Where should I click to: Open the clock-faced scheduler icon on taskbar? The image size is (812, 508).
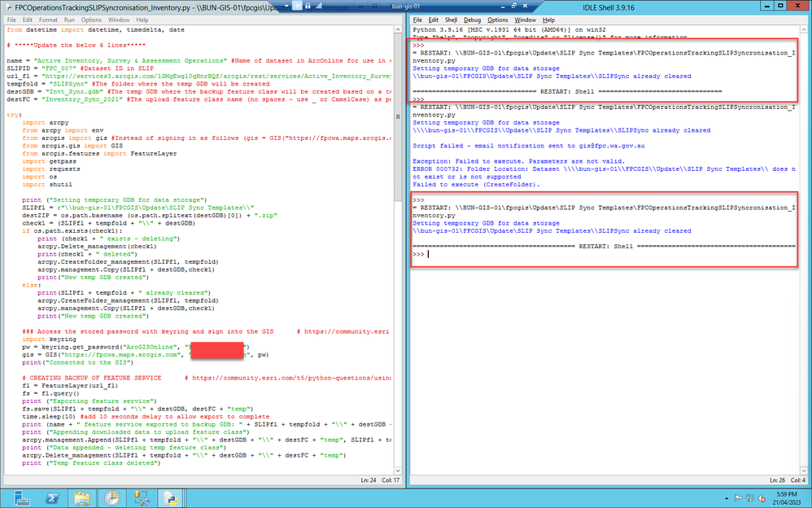tap(111, 498)
